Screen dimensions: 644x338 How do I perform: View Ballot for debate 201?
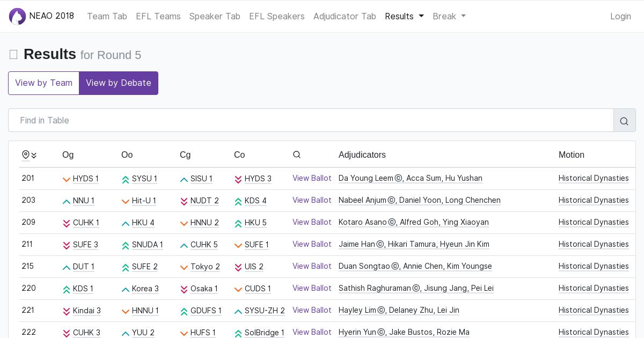[312, 178]
